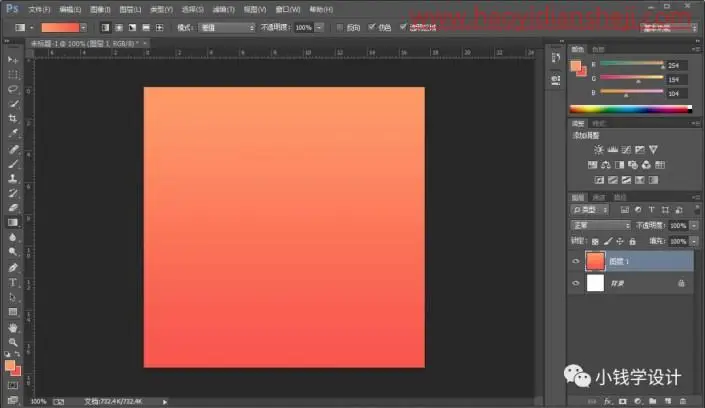
Task: Open the Window (窗口) menu
Action: click(x=288, y=9)
